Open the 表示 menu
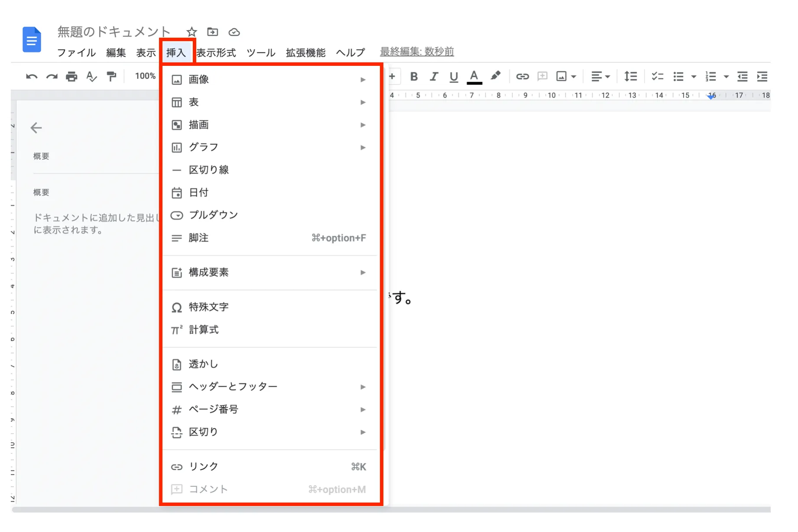This screenshot has height=532, width=798. (146, 53)
